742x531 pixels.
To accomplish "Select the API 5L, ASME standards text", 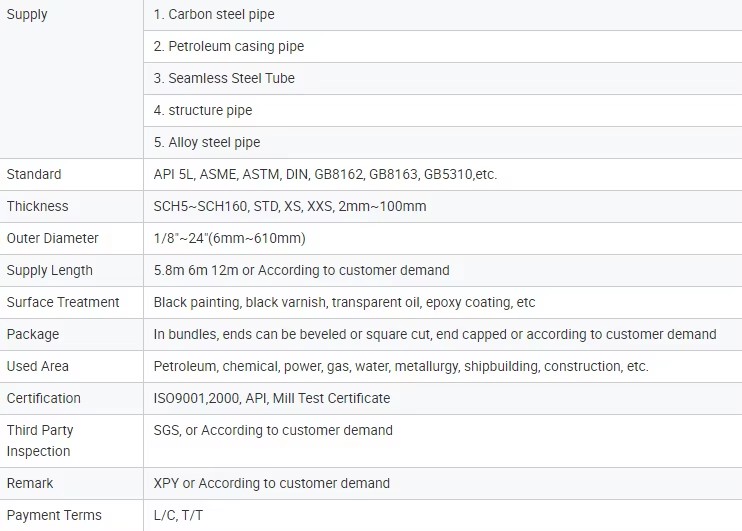I will click(325, 175).
